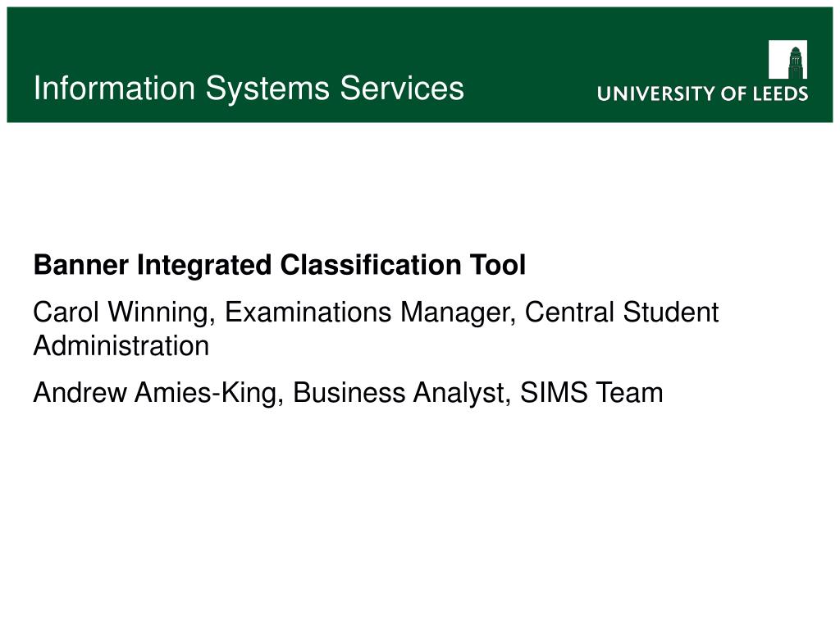Screen dimensions: 840x630
Task: Click the word Services in the header
Action: (402, 88)
